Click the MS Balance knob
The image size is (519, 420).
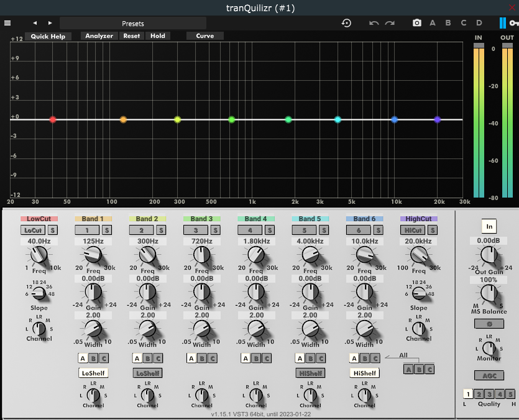(489, 293)
